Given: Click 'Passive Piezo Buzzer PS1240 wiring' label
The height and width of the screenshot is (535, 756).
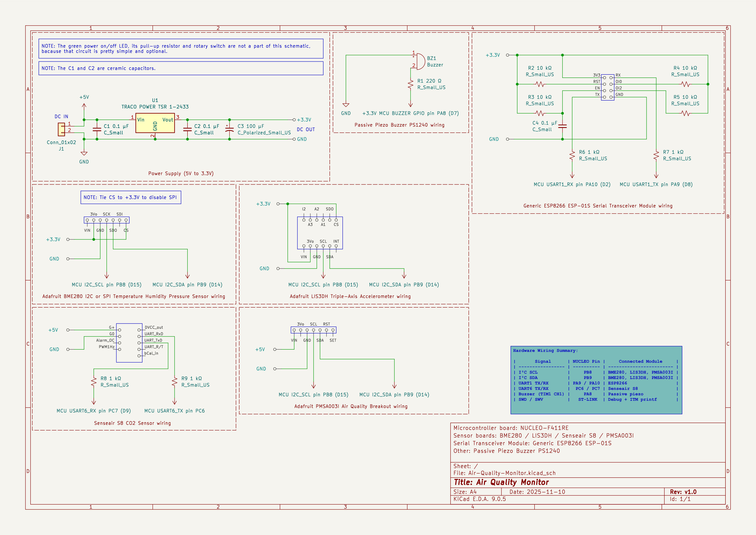Looking at the screenshot, I should [399, 125].
